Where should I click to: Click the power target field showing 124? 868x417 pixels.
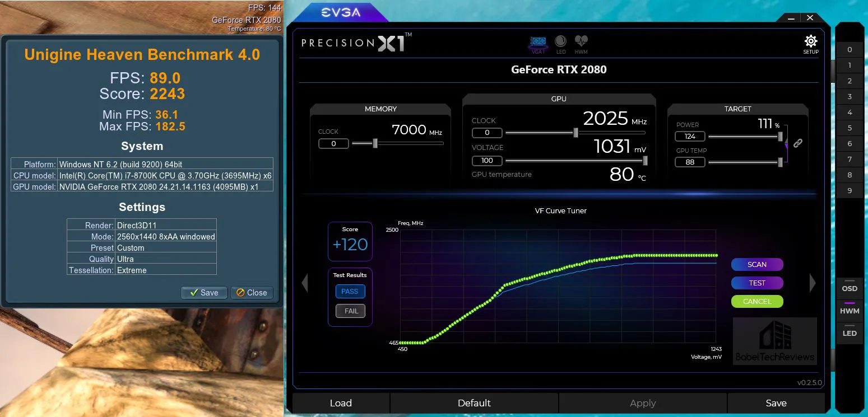[690, 136]
